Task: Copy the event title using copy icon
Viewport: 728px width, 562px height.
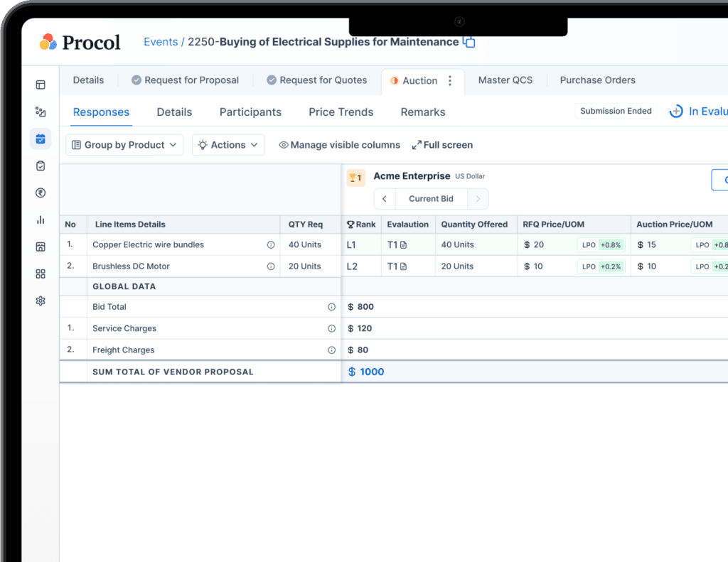Action: (x=469, y=42)
